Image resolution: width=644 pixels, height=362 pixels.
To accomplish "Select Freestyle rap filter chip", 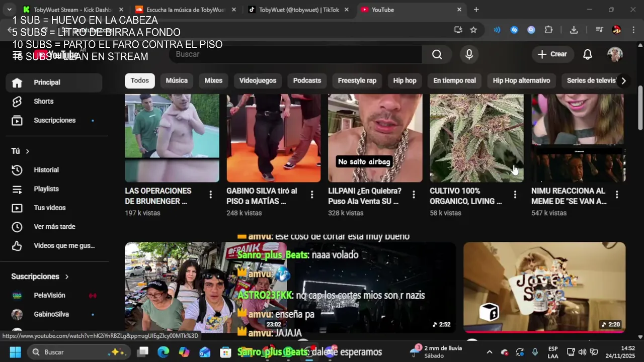I will pos(357,80).
